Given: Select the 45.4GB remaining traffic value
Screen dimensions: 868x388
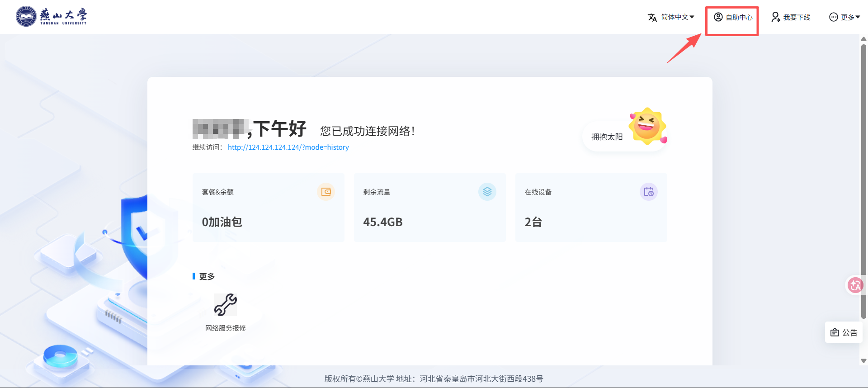Looking at the screenshot, I should pos(383,222).
